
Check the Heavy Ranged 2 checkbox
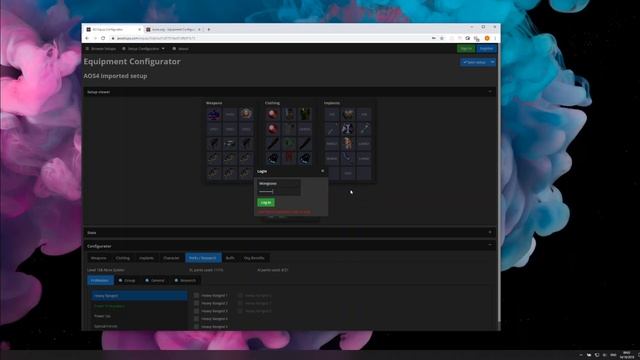click(x=196, y=303)
